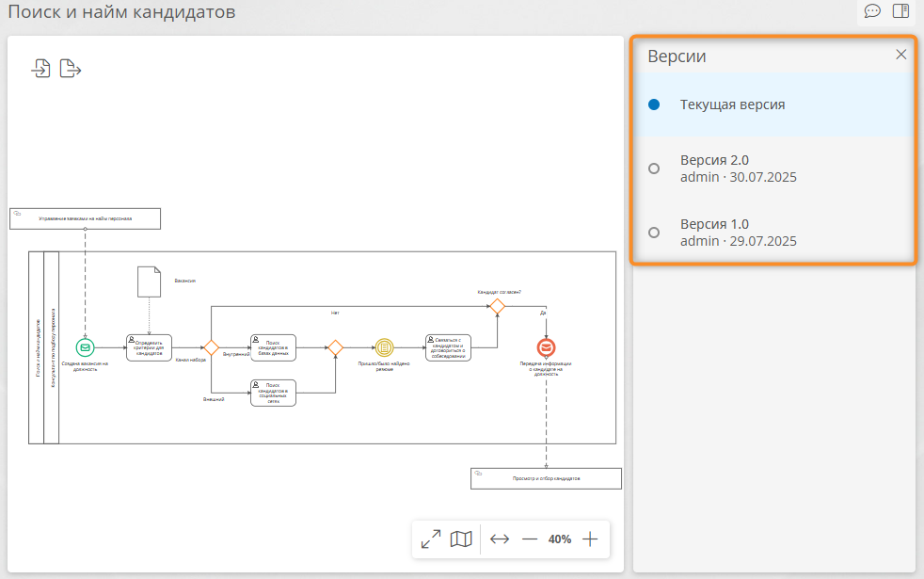This screenshot has width=924, height=579.
Task: Select the Текущая версия radio button
Action: click(654, 105)
